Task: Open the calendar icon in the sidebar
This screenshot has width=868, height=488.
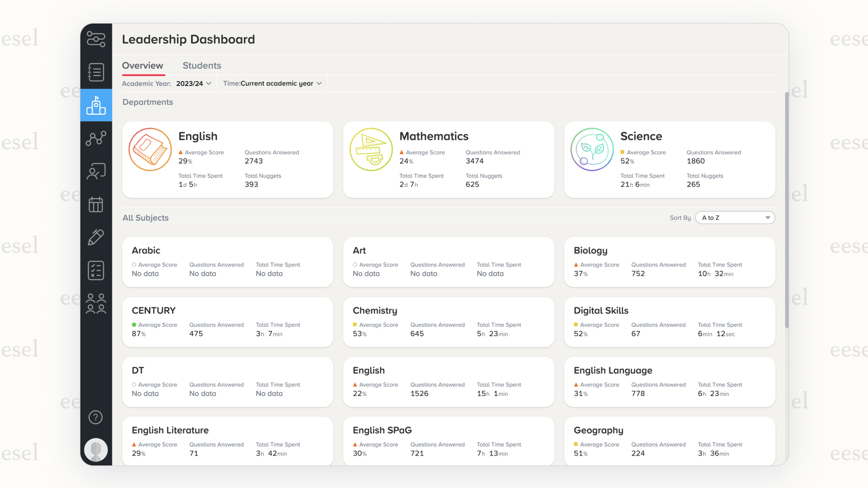Action: click(96, 204)
